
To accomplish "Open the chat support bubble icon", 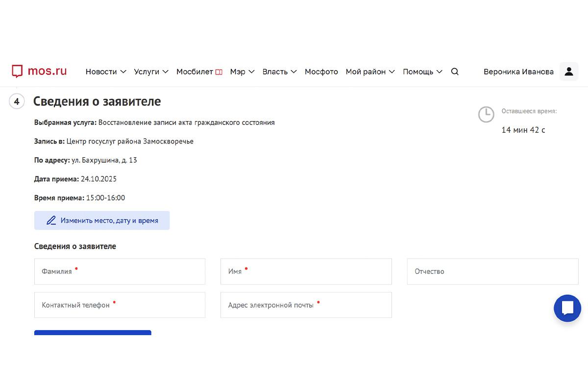I will click(x=567, y=308).
